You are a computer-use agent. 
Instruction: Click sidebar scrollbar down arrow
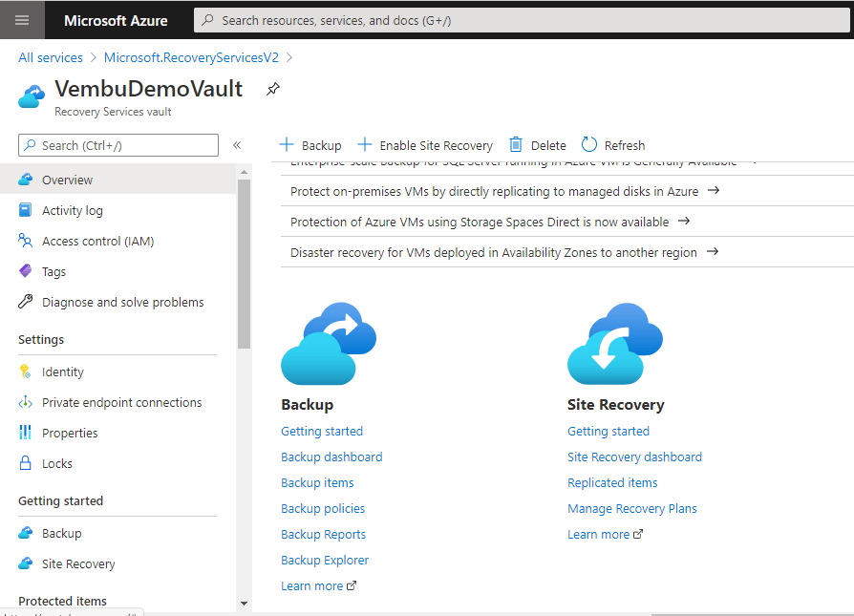point(244,604)
